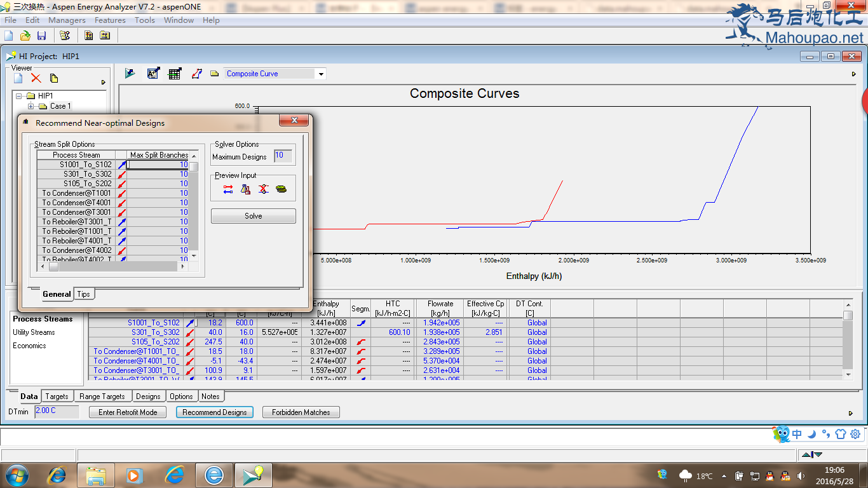868x488 pixels.
Task: Switch to the Targets tab
Action: pyautogui.click(x=57, y=396)
